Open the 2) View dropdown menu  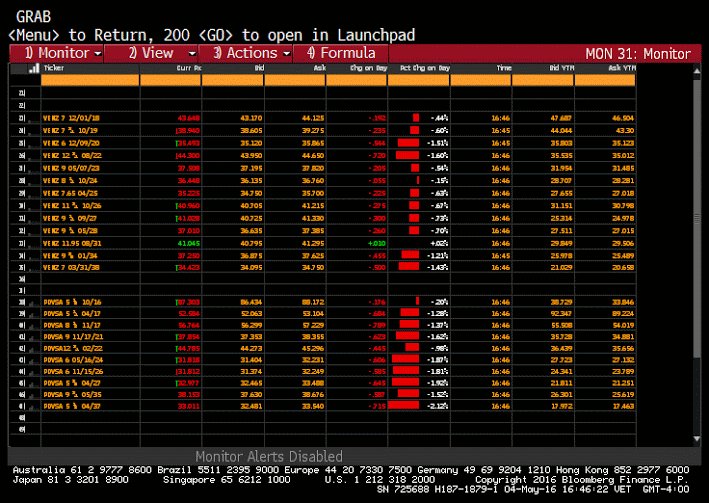[151, 53]
